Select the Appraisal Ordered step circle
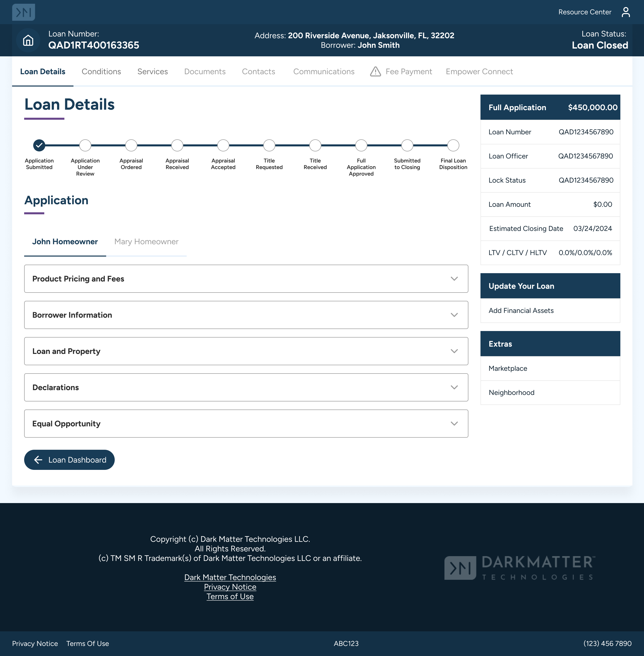Viewport: 644px width, 656px height. point(131,145)
